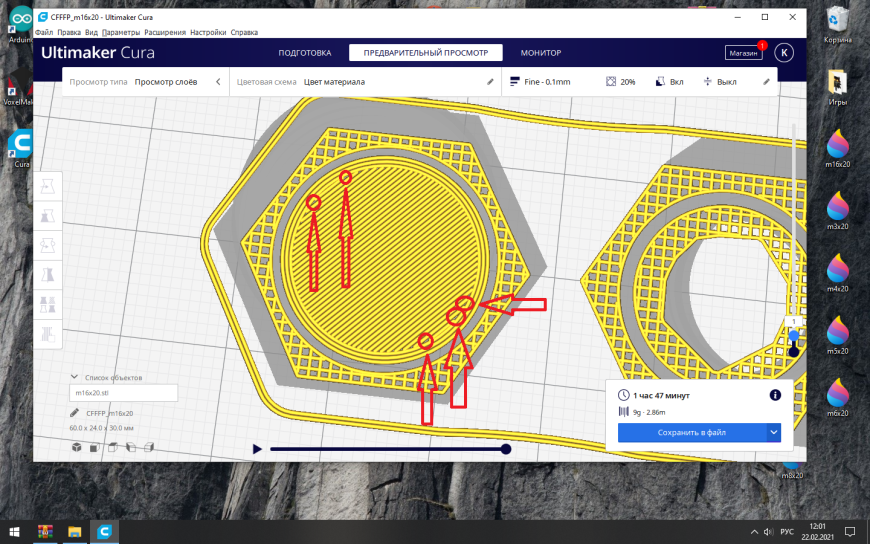Switch to the ПОДГОТОВКА tab
Image resolution: width=870 pixels, height=544 pixels.
tap(305, 53)
